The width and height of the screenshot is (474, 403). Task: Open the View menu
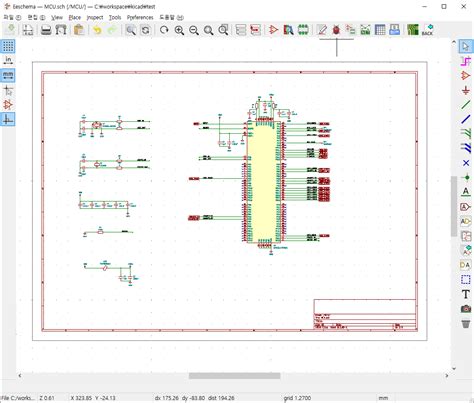(57, 17)
